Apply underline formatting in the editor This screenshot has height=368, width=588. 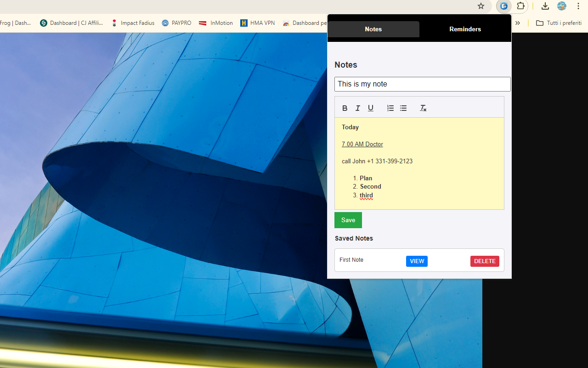click(x=370, y=108)
